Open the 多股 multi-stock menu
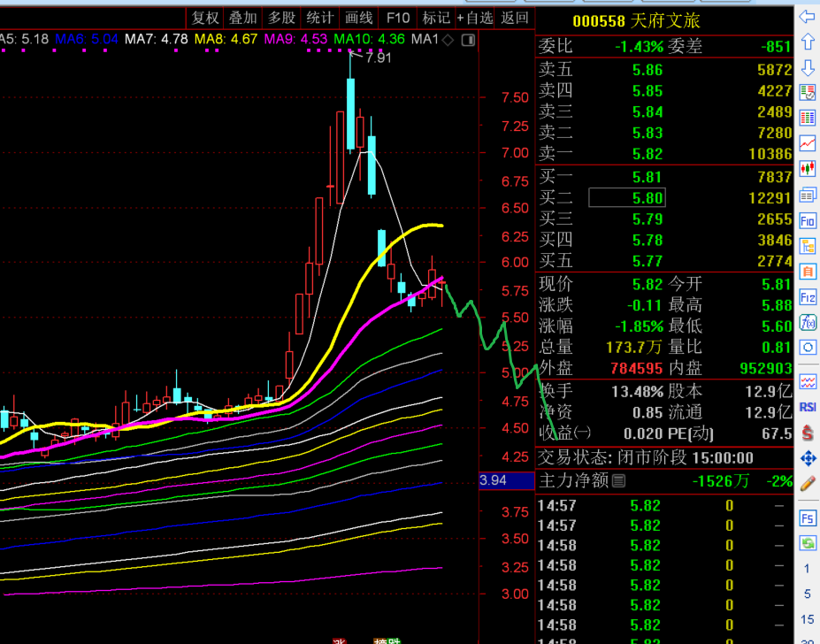 point(282,19)
